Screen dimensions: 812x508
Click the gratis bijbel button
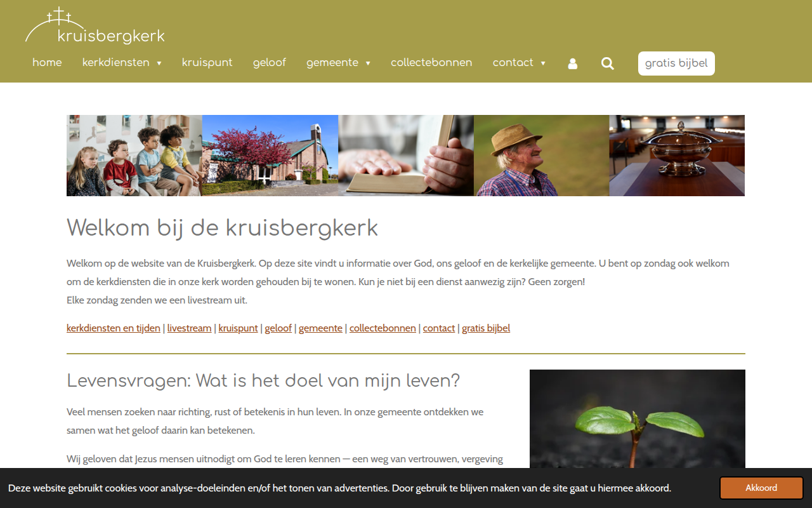[x=676, y=63]
